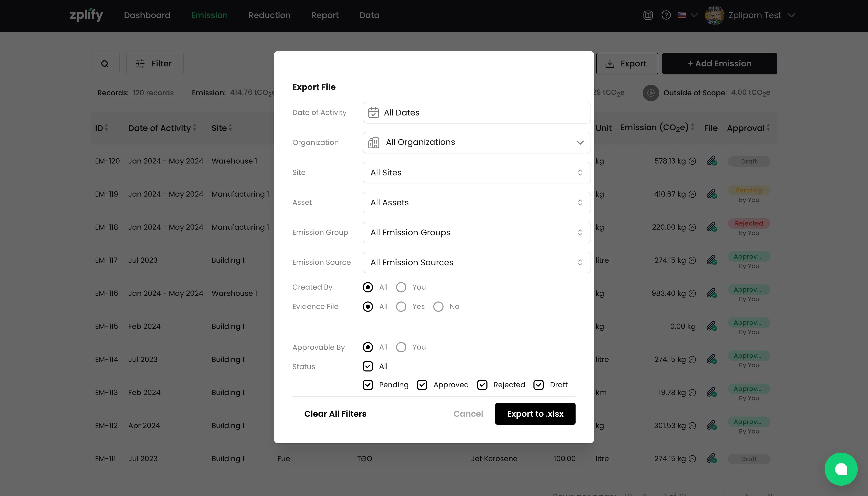Click the attachment icon for EM-120
Screen dimensions: 868x496
(711, 161)
